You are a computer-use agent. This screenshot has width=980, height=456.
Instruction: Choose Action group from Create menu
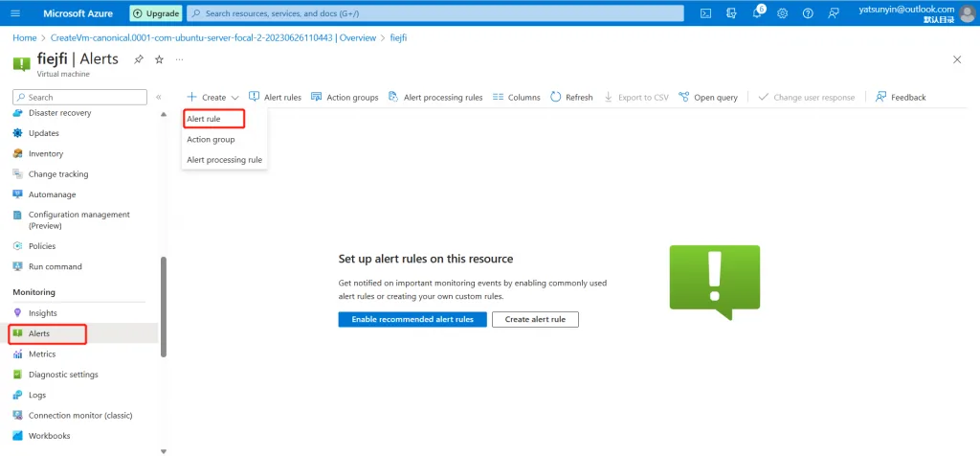point(211,140)
